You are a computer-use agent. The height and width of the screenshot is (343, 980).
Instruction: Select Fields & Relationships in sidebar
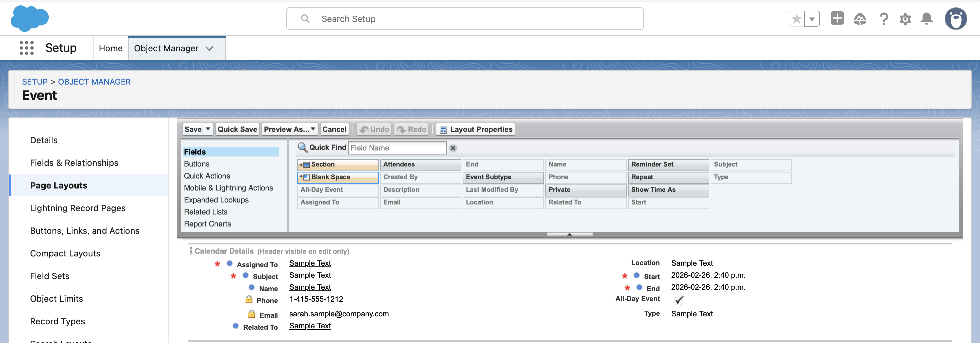(74, 163)
